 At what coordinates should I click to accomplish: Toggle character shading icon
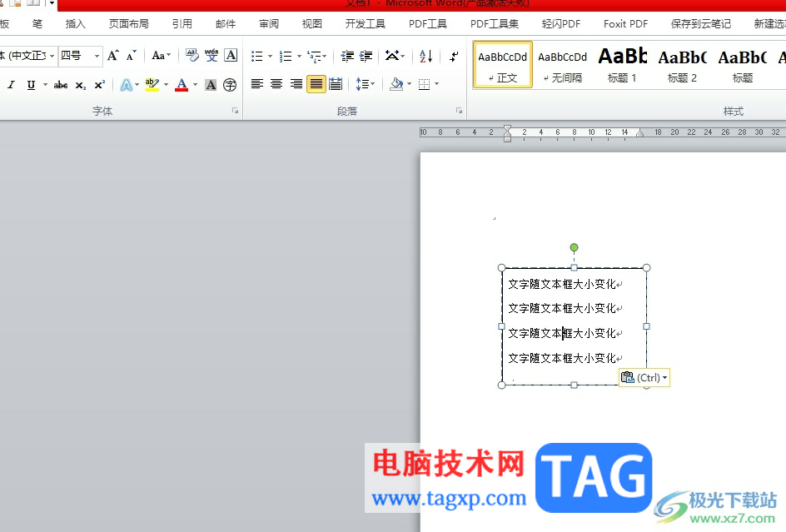[x=211, y=85]
